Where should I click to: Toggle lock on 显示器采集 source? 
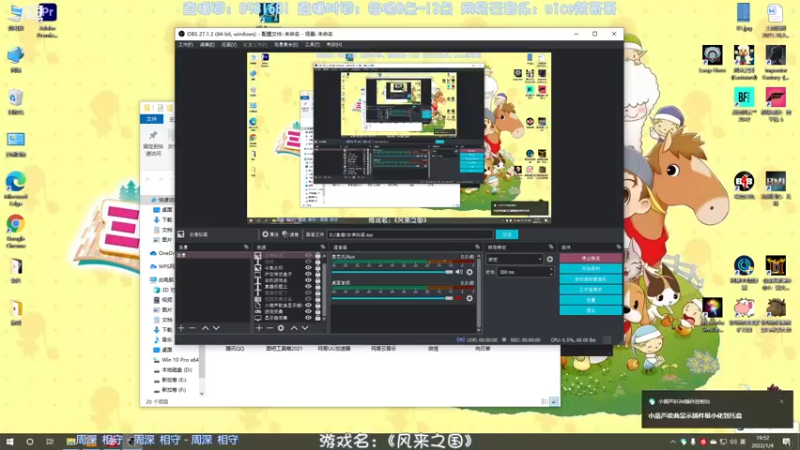coord(318,317)
